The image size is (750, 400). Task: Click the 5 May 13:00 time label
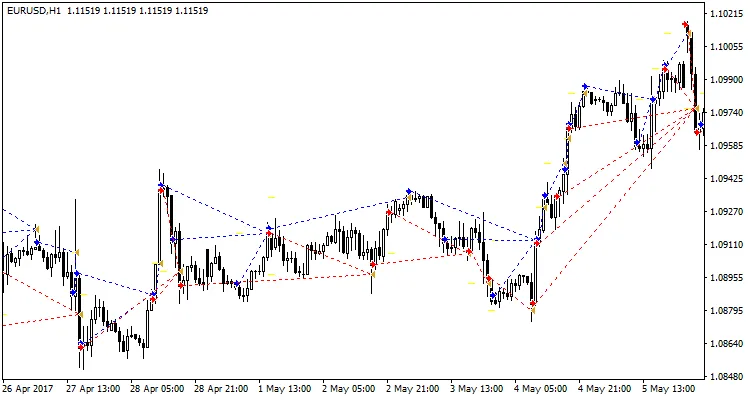pos(669,389)
